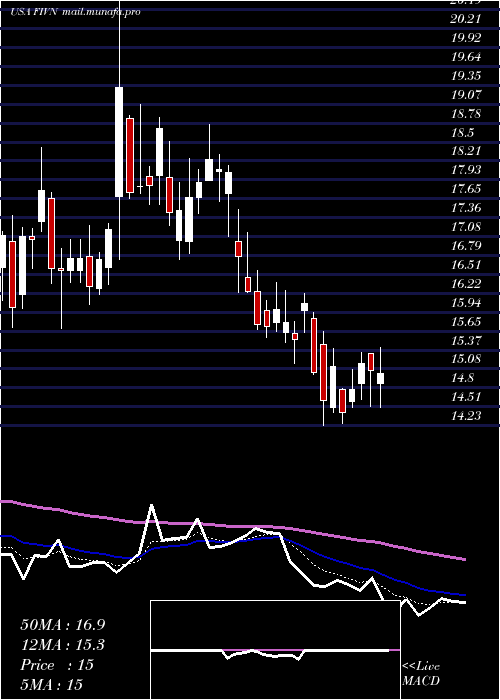500x700 pixels.
Task: Click the 'Price : 15' legend value
Action: (x=57, y=665)
